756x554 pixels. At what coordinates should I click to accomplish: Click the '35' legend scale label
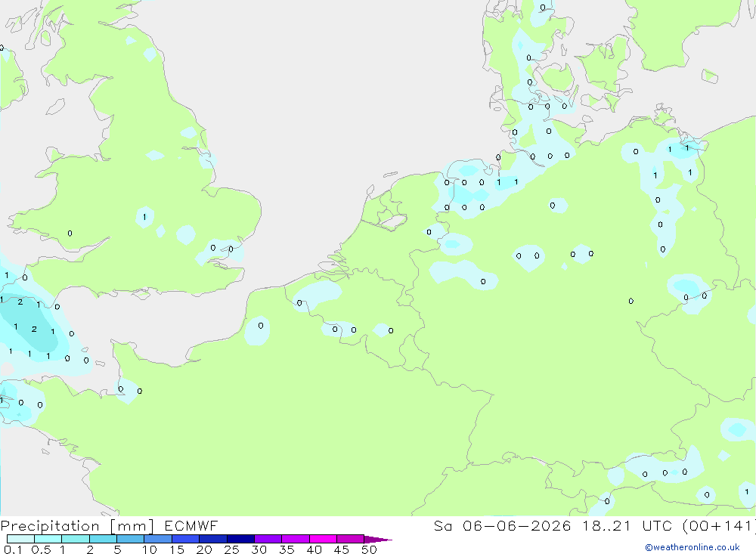[287, 549]
